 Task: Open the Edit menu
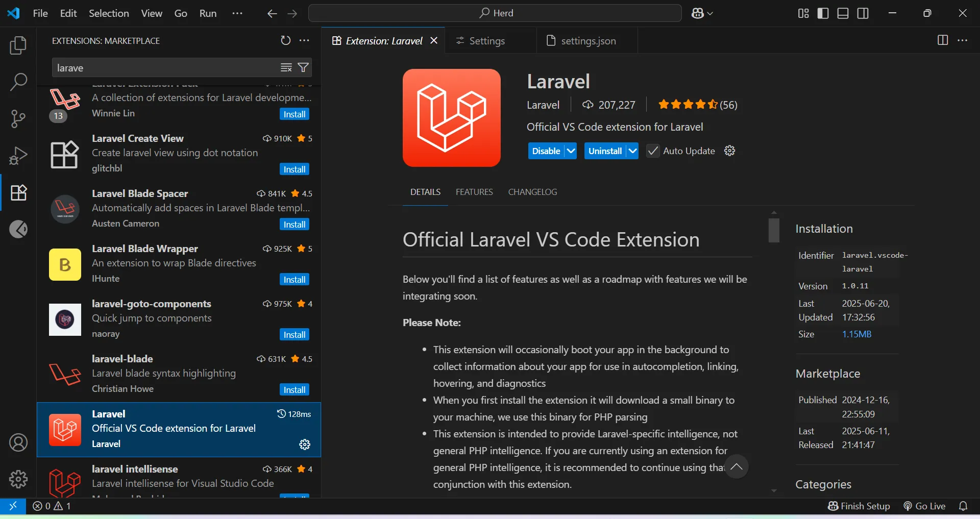click(68, 13)
